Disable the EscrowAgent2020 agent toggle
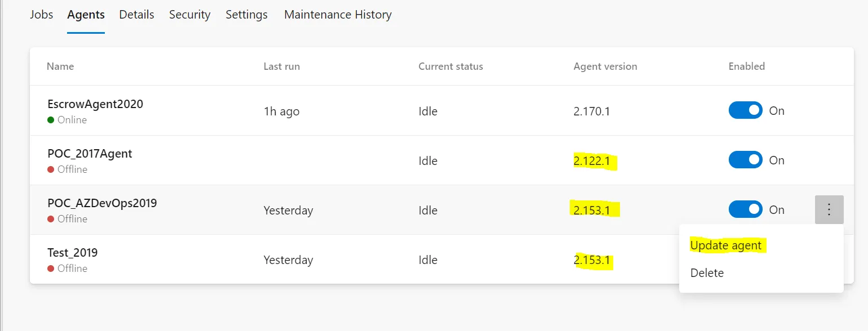Image resolution: width=868 pixels, height=331 pixels. pos(745,110)
